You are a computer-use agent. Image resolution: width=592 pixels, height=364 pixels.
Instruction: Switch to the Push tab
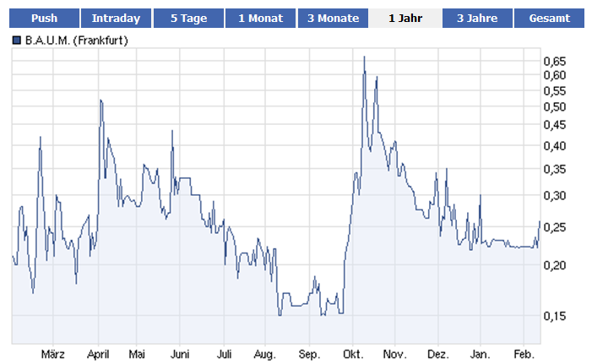(x=44, y=18)
